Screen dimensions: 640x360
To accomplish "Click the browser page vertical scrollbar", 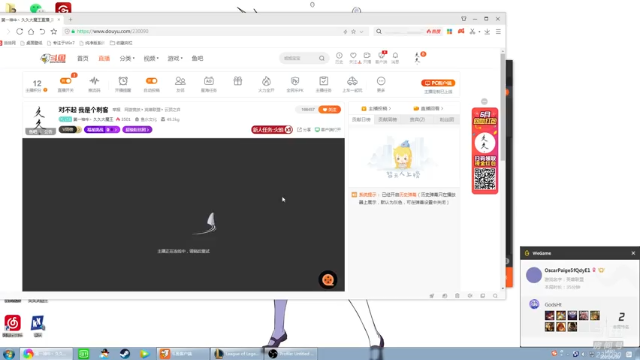I will click(x=503, y=106).
